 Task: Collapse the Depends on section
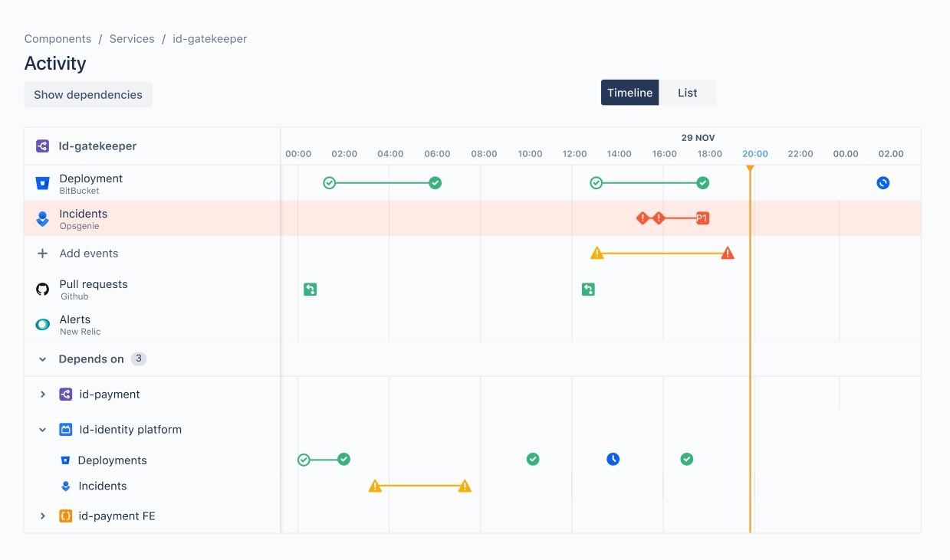42,359
